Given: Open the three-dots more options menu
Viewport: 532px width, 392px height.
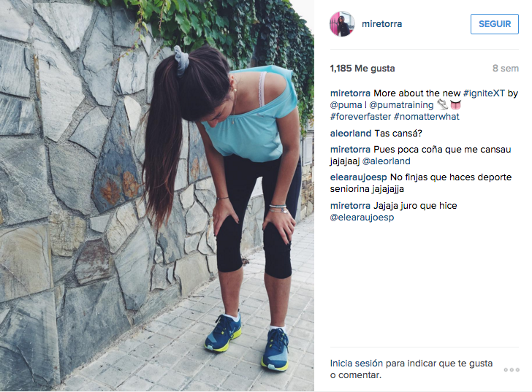Looking at the screenshot, I should coord(512,369).
